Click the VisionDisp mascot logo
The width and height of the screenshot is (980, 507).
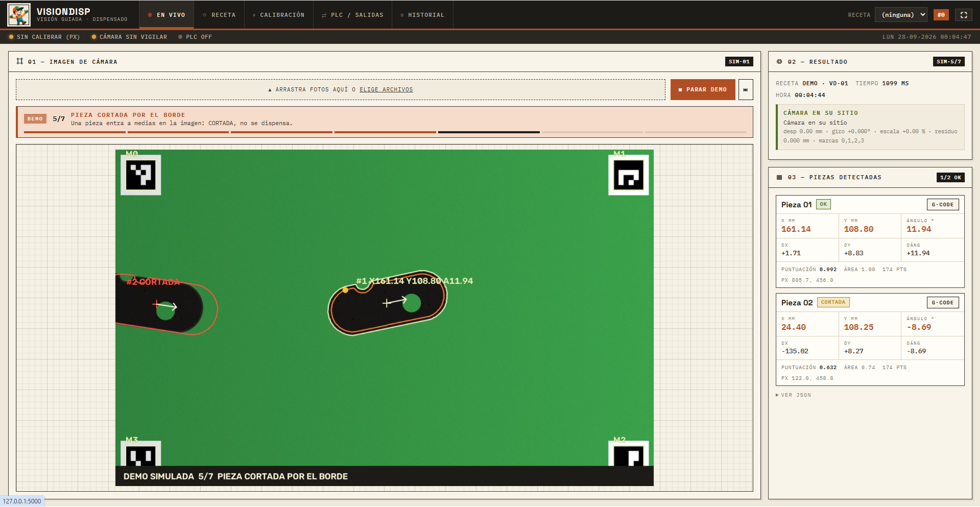pyautogui.click(x=19, y=15)
